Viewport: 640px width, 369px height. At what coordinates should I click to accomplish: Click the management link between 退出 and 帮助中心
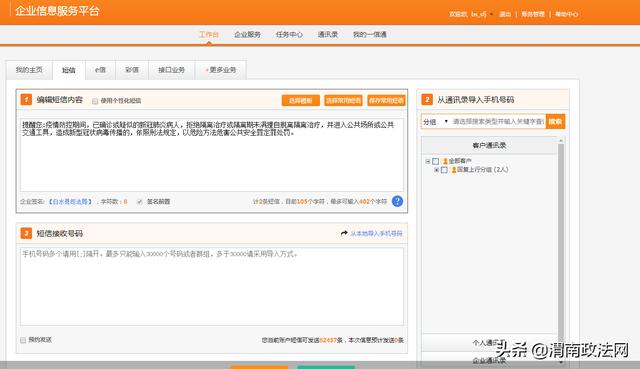coord(533,14)
